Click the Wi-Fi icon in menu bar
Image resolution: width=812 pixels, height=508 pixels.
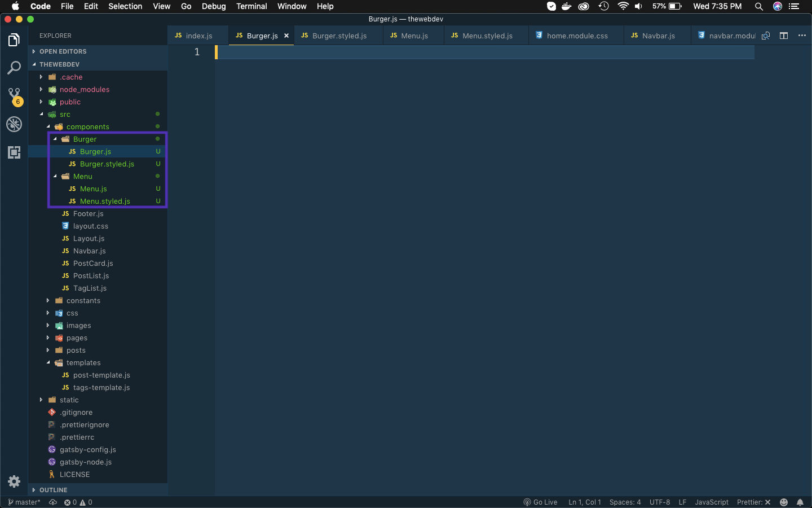pos(623,6)
